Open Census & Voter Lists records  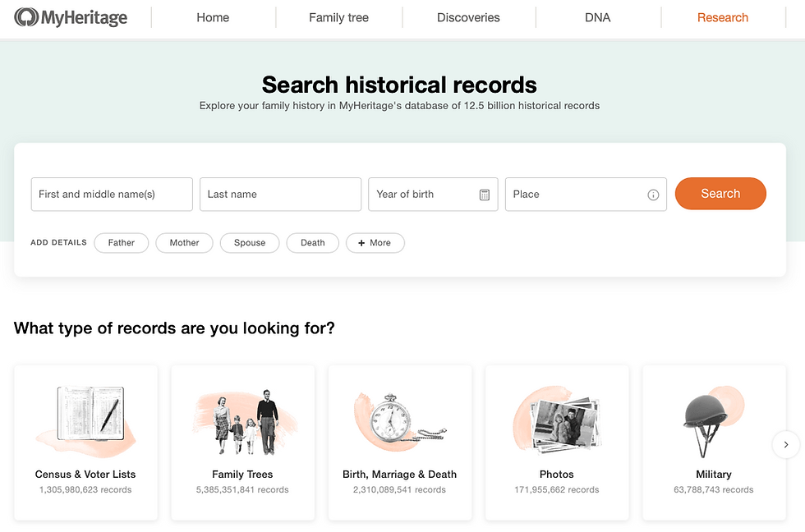(x=85, y=443)
